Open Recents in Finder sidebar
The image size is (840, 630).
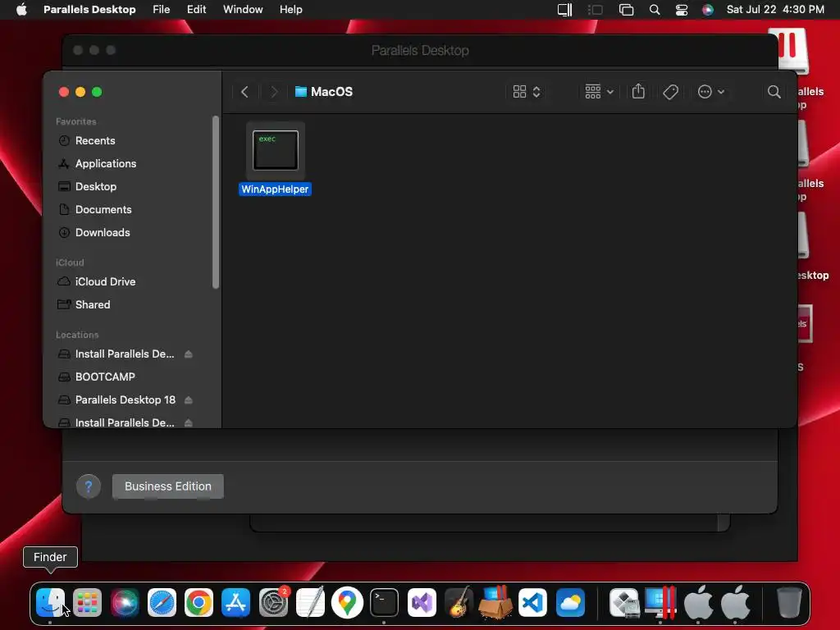(x=95, y=140)
